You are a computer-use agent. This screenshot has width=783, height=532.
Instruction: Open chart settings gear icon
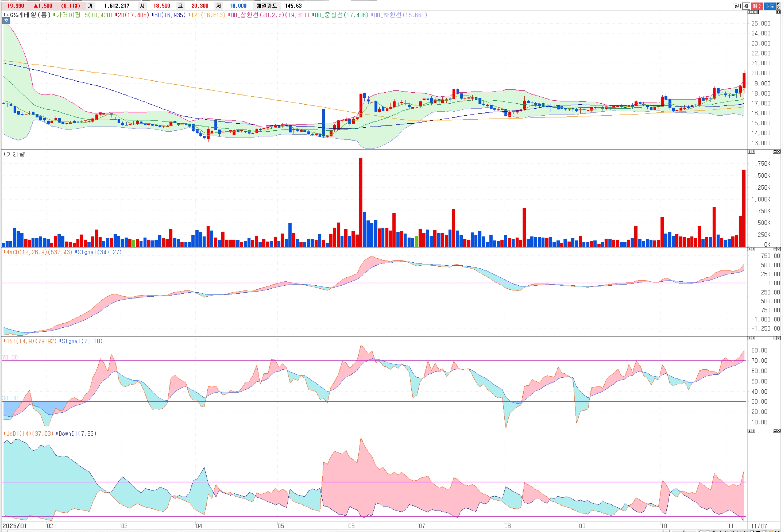point(746,6)
